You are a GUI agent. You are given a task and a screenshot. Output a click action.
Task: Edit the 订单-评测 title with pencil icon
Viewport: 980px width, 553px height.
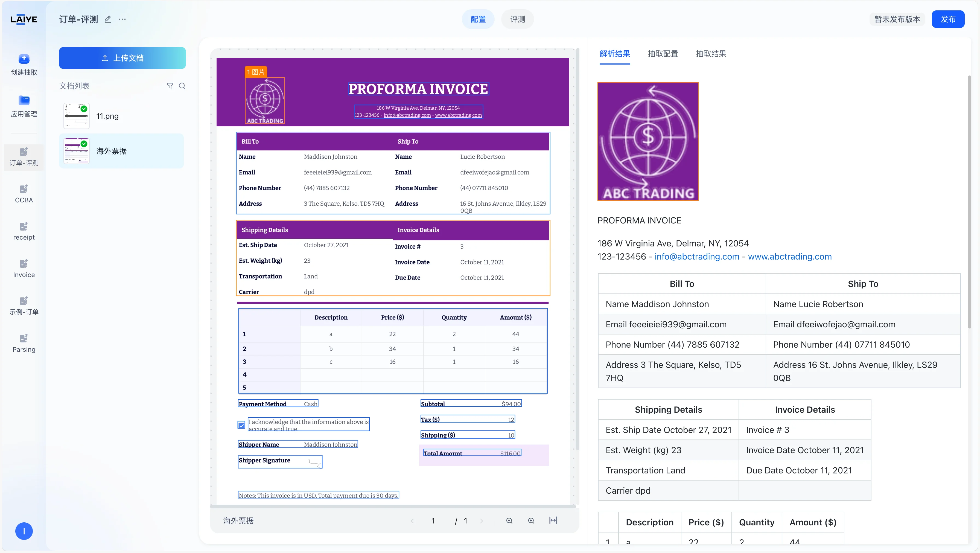(x=108, y=19)
